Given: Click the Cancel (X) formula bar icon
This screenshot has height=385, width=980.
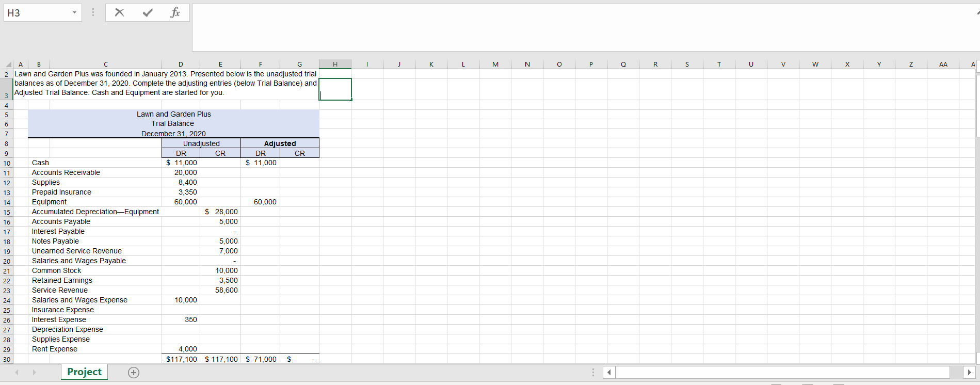Looking at the screenshot, I should click(x=119, y=13).
